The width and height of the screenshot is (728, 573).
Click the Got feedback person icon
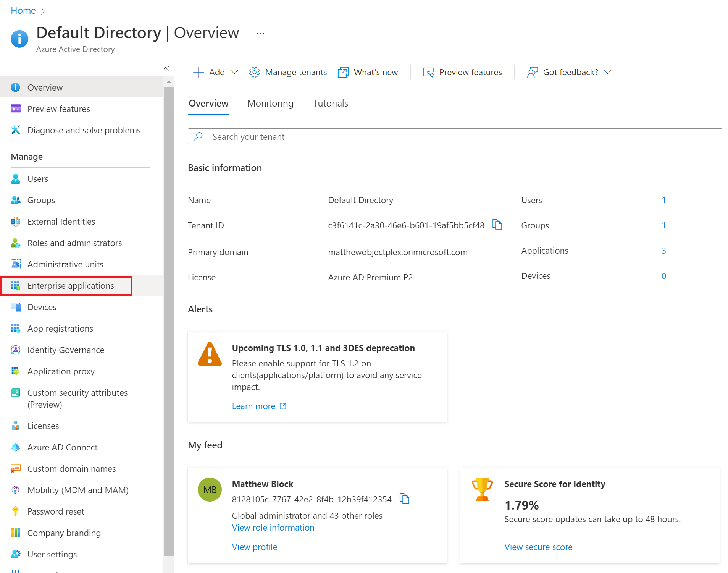(532, 72)
